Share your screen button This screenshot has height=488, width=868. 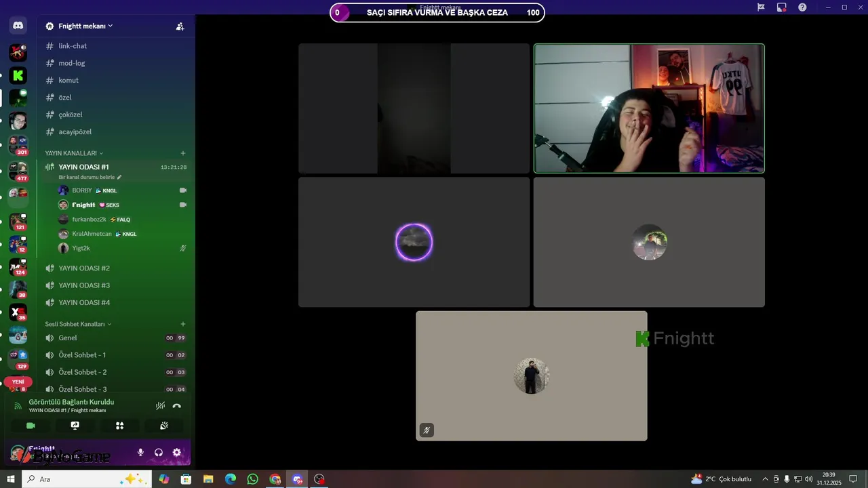coord(75,426)
